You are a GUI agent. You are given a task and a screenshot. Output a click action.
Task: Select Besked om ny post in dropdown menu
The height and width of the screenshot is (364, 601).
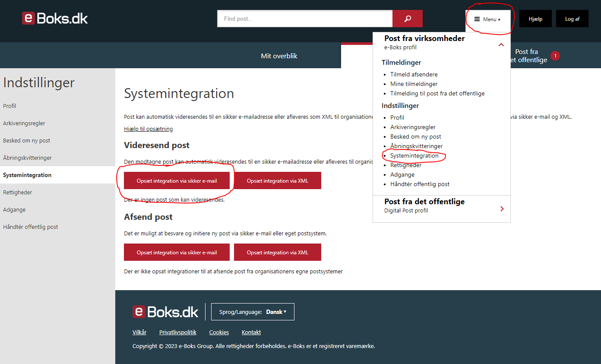[415, 136]
